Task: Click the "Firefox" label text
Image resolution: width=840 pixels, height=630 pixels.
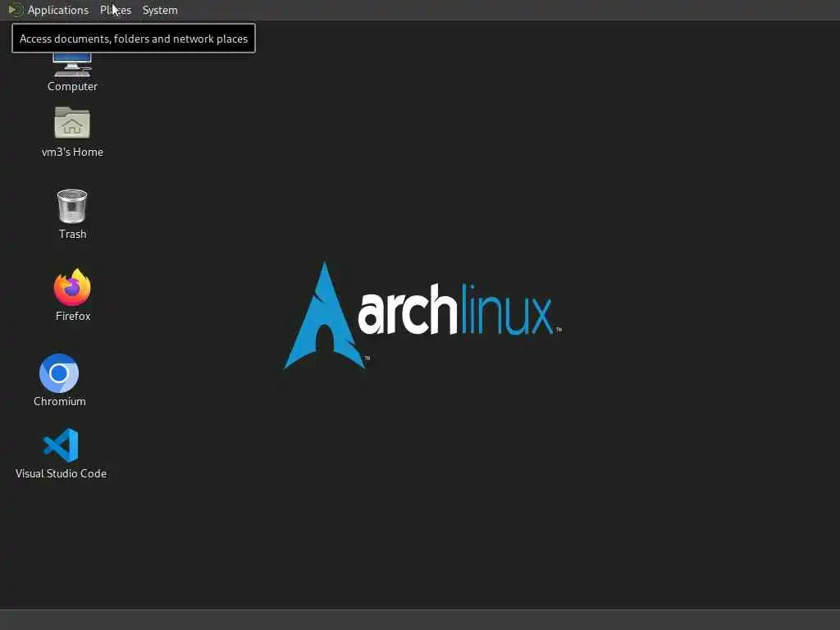Action: click(73, 316)
